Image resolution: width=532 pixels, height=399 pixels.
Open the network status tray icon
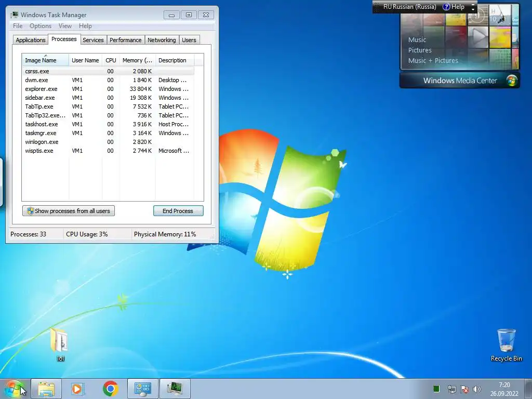pos(451,389)
